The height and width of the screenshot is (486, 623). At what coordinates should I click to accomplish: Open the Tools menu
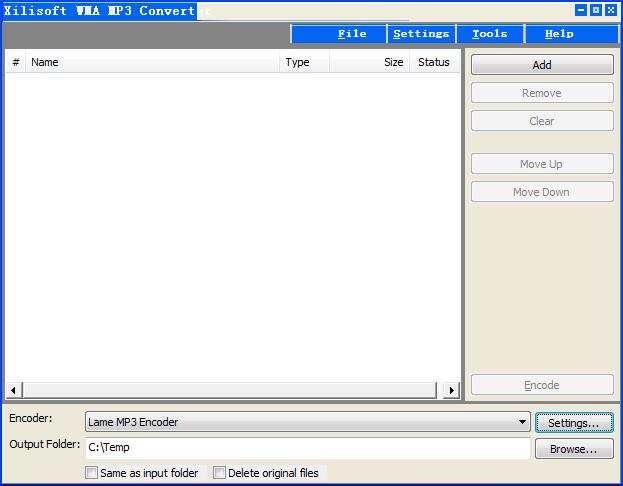[x=490, y=34]
